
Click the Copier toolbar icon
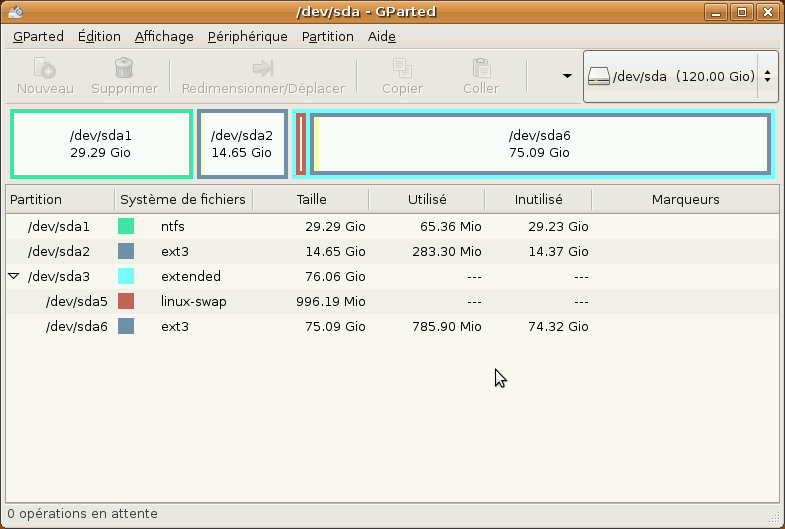click(x=402, y=68)
